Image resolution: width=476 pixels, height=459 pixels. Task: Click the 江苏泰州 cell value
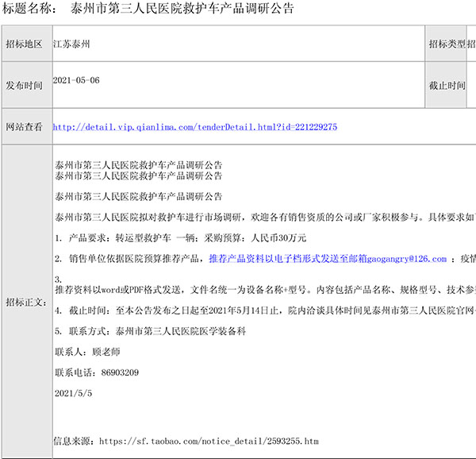click(71, 44)
